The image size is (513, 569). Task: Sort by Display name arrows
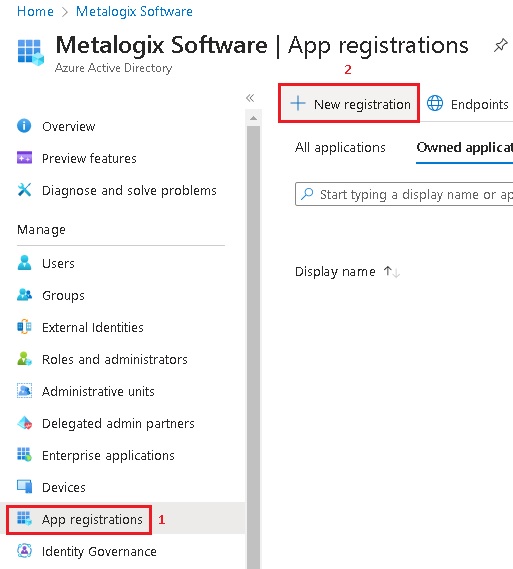tap(391, 271)
